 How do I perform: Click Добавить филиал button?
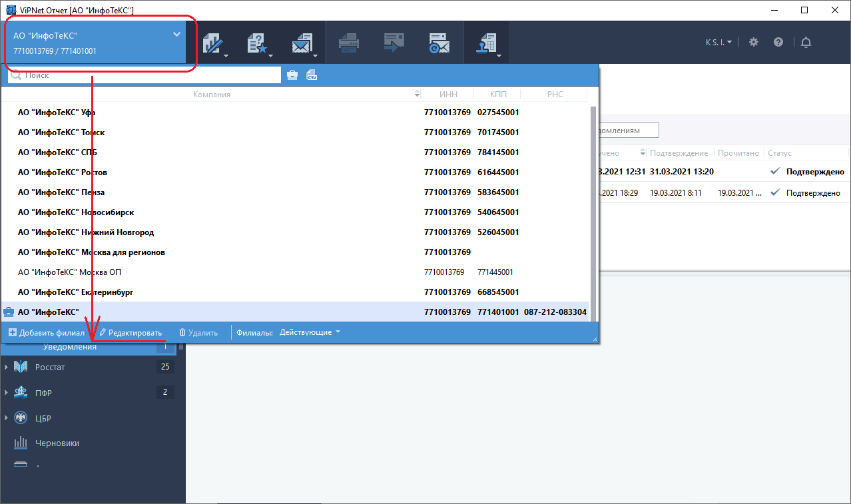coord(47,332)
